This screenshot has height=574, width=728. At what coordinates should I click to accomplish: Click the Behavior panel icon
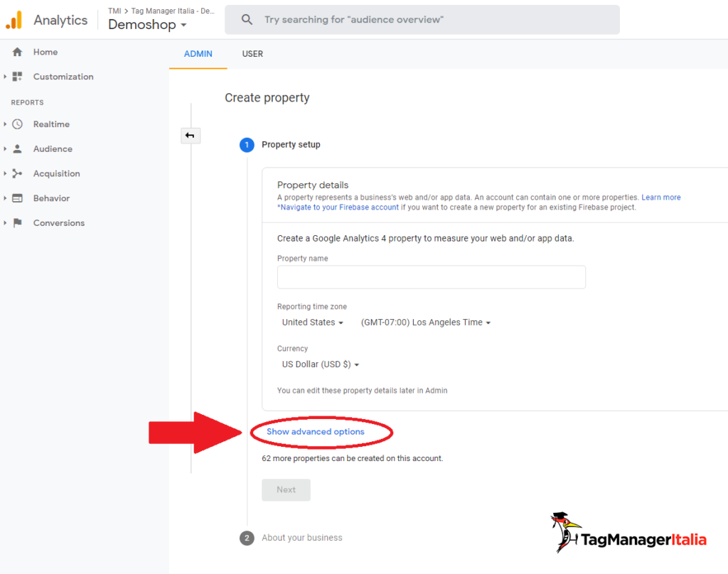(x=18, y=198)
